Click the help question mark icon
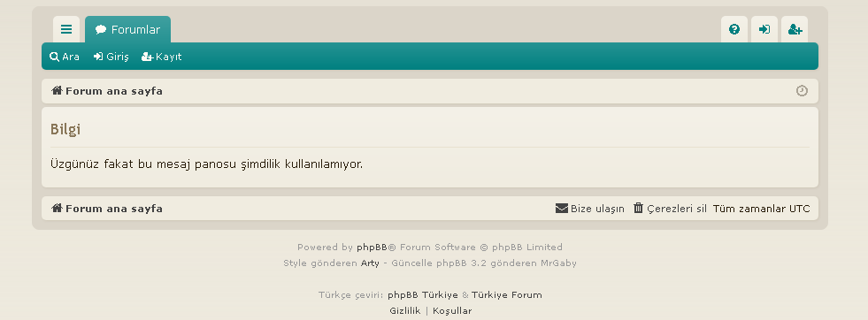Screen dimensions: 868x320 (x=734, y=29)
